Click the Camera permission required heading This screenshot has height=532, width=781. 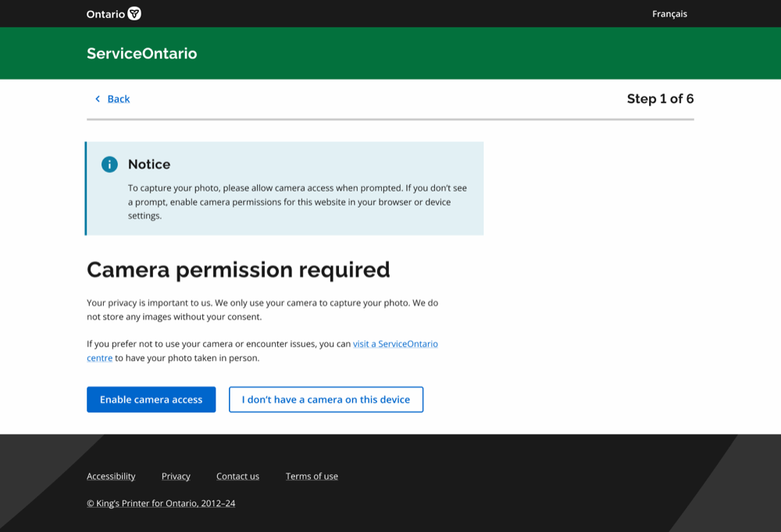[238, 270]
